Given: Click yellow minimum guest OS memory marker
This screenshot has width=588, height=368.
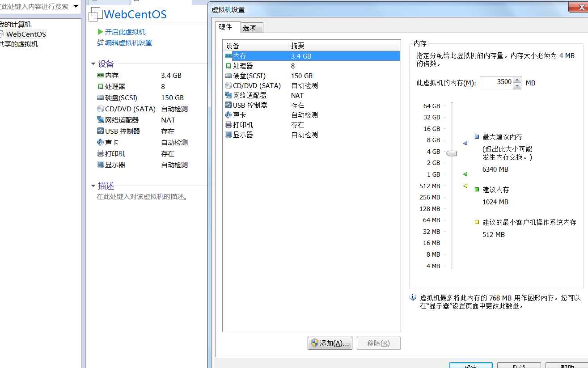Looking at the screenshot, I should (x=465, y=186).
